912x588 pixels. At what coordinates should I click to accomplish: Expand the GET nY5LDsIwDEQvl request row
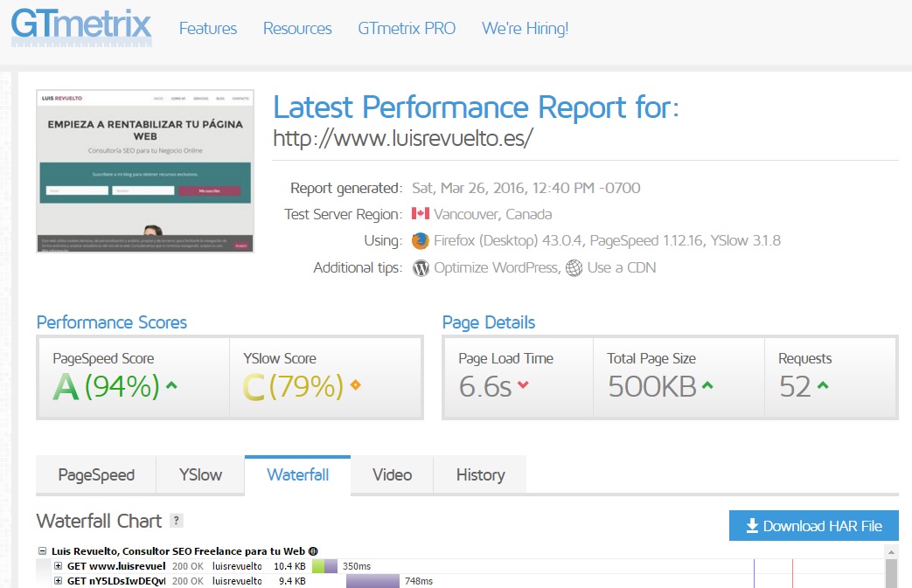click(x=58, y=580)
